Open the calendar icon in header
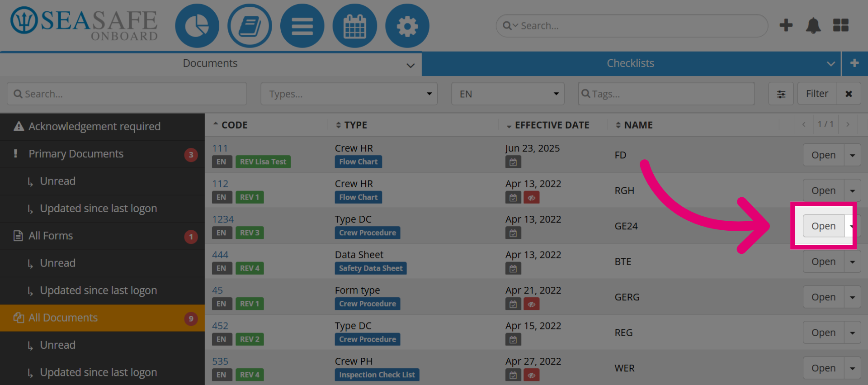The width and height of the screenshot is (868, 385). 355,26
